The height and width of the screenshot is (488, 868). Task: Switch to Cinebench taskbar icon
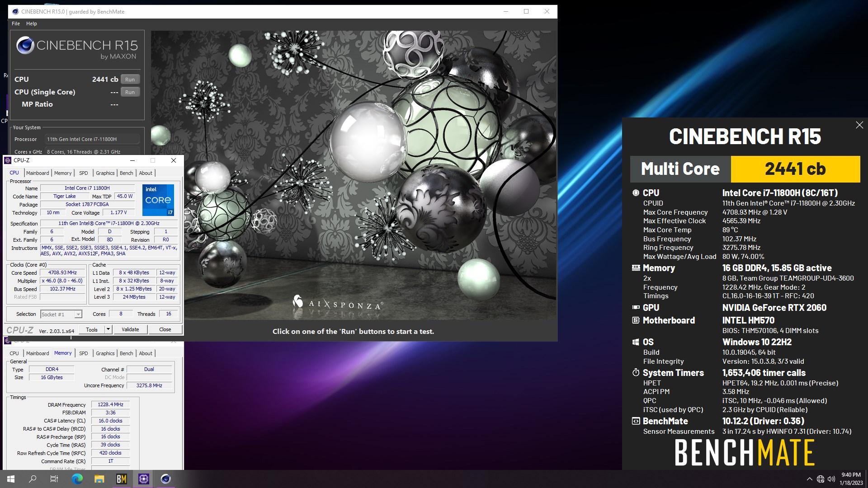click(166, 479)
